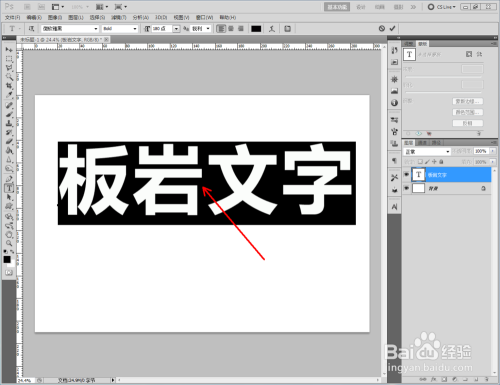Open the 文件(F) menu
500x385 pixels.
pos(12,17)
